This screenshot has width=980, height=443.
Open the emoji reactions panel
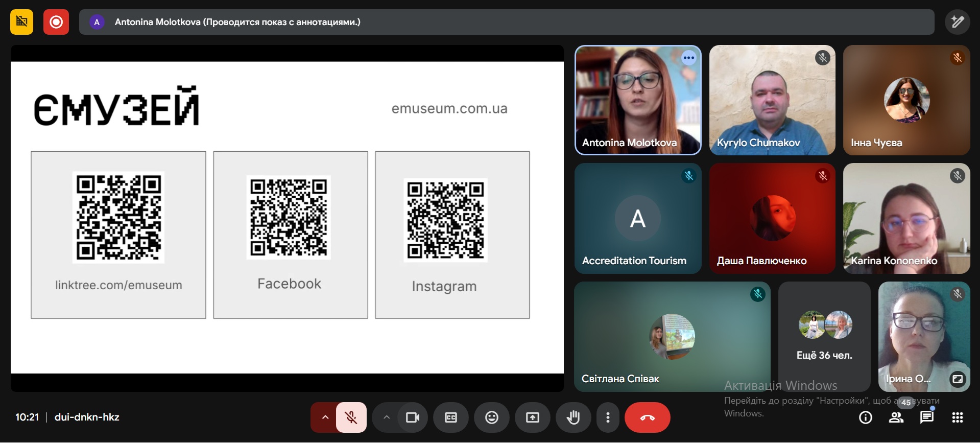point(492,417)
